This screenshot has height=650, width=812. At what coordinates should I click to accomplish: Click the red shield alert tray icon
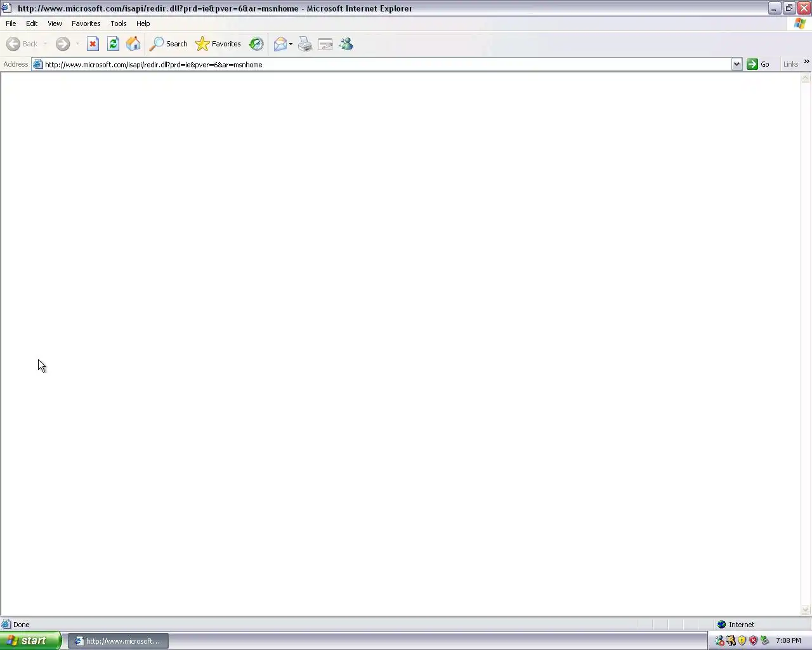tap(753, 640)
